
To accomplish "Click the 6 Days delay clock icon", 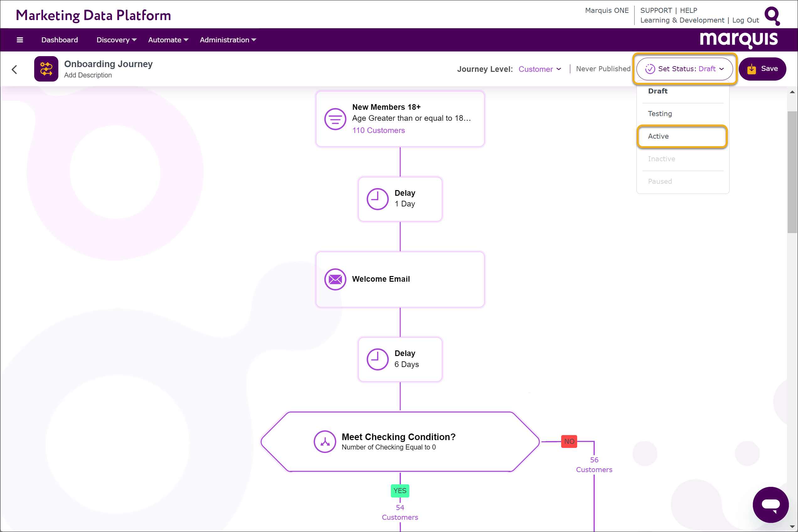I will (x=377, y=359).
